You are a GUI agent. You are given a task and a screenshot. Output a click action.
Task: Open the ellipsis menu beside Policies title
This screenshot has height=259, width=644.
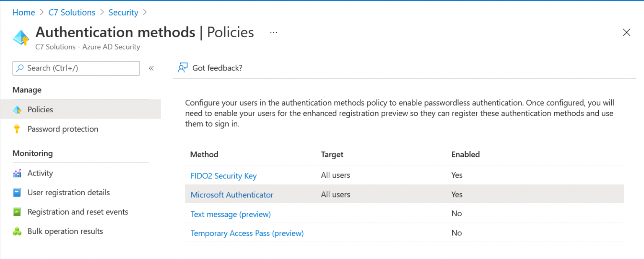[x=273, y=32]
